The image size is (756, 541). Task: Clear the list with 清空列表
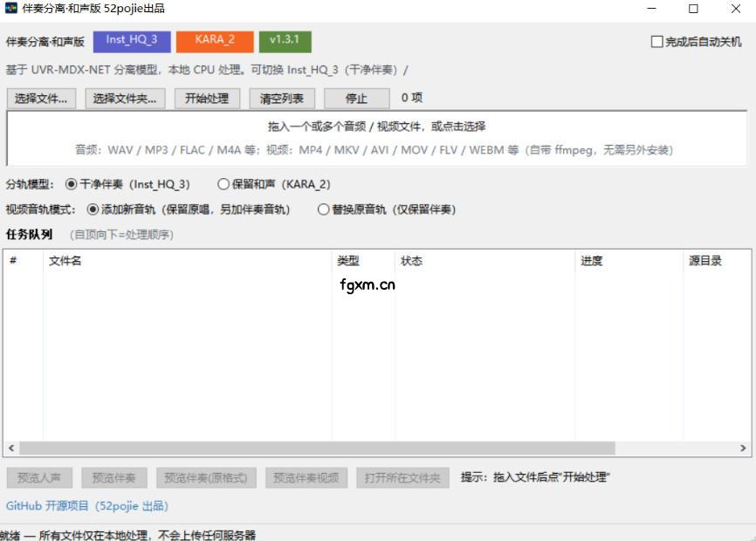point(282,99)
